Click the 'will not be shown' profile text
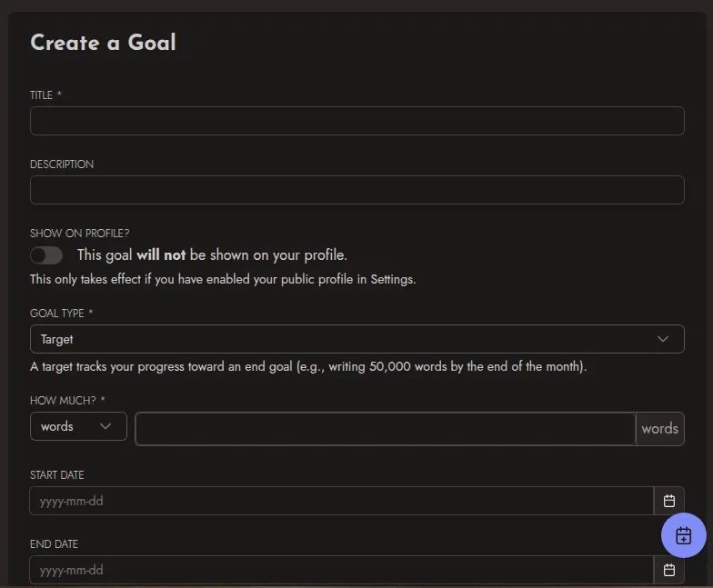Viewport: 713px width, 588px height. click(x=212, y=254)
